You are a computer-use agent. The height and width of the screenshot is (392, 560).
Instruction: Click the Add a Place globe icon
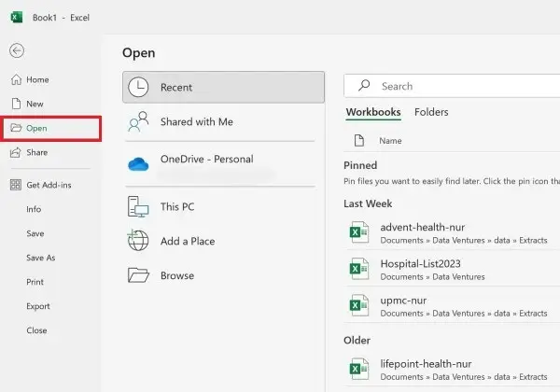[138, 240]
